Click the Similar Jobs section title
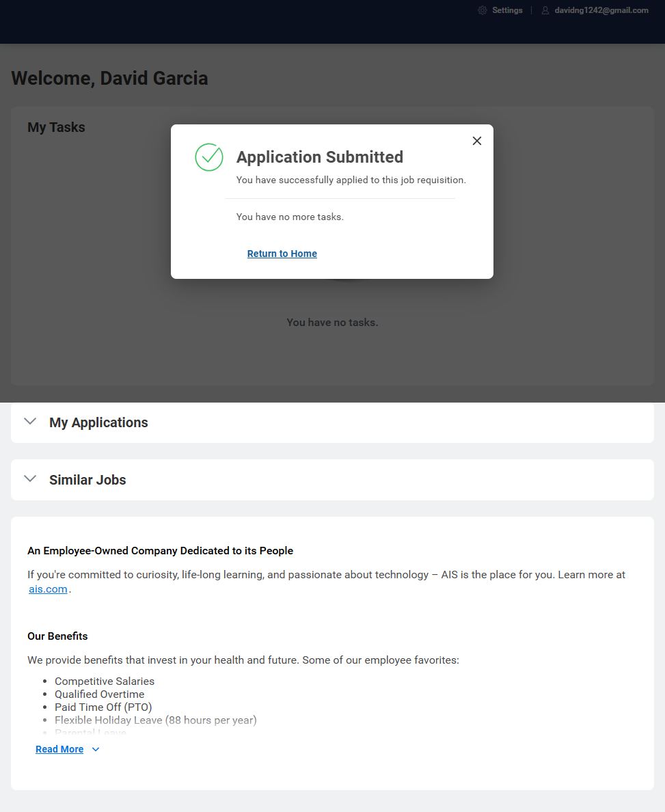This screenshot has width=665, height=812. 87,480
